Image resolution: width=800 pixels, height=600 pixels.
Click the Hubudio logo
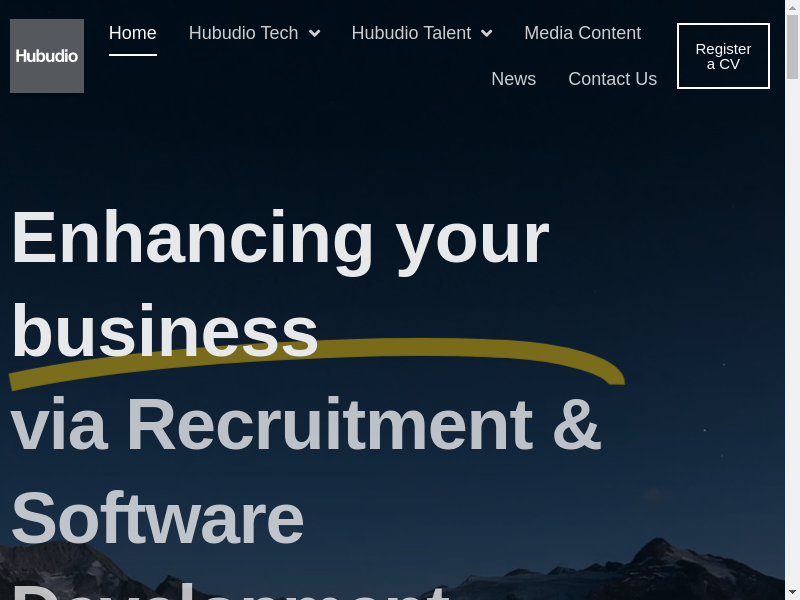click(47, 56)
